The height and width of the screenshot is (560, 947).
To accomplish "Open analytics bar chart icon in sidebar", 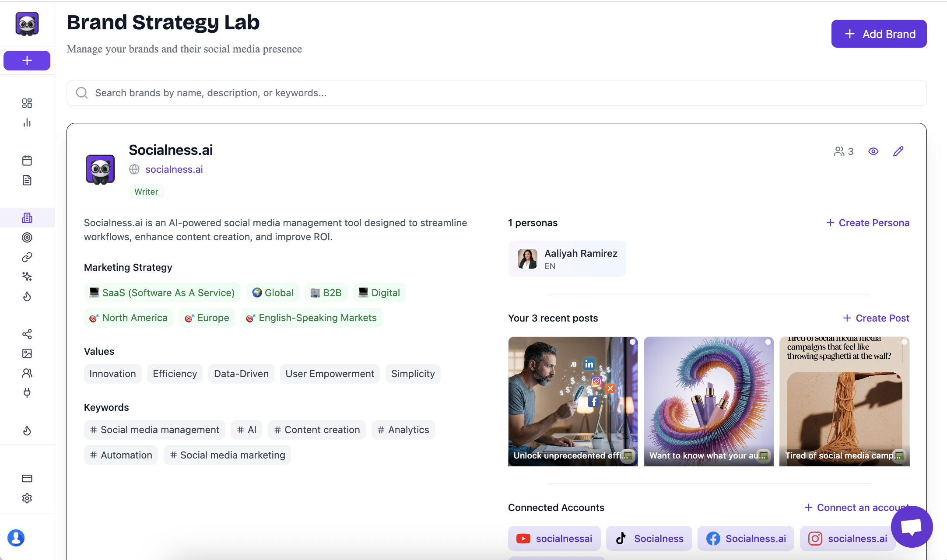I will click(x=27, y=122).
